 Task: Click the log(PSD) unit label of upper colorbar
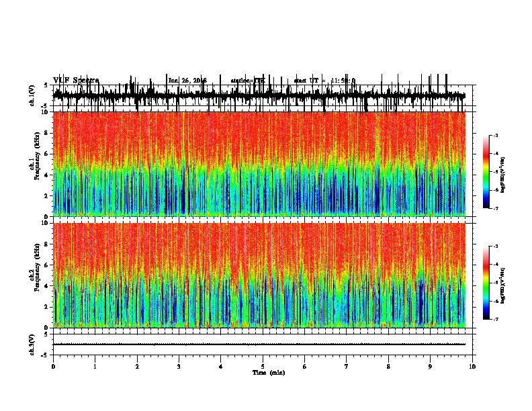click(x=503, y=175)
